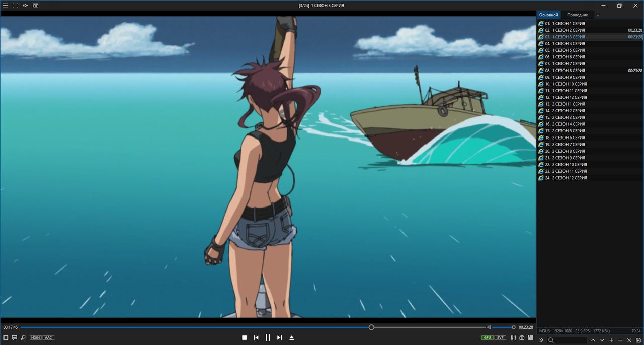Save playlist with floppy disk icon
Screen dimensions: 644x345
(x=638, y=340)
